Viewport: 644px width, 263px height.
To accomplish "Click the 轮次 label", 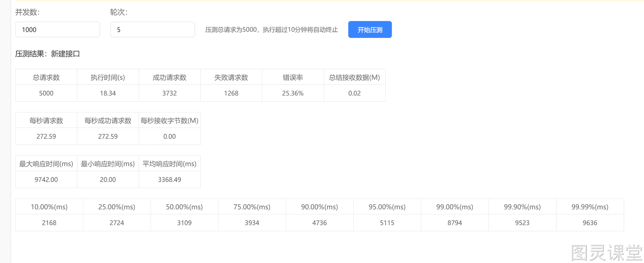I will [x=119, y=12].
